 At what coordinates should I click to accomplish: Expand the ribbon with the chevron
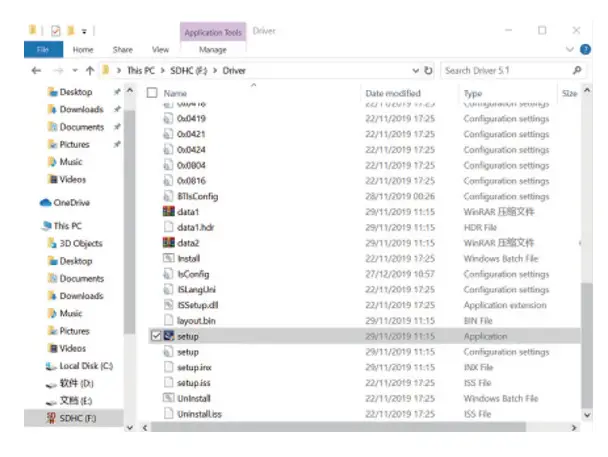570,49
